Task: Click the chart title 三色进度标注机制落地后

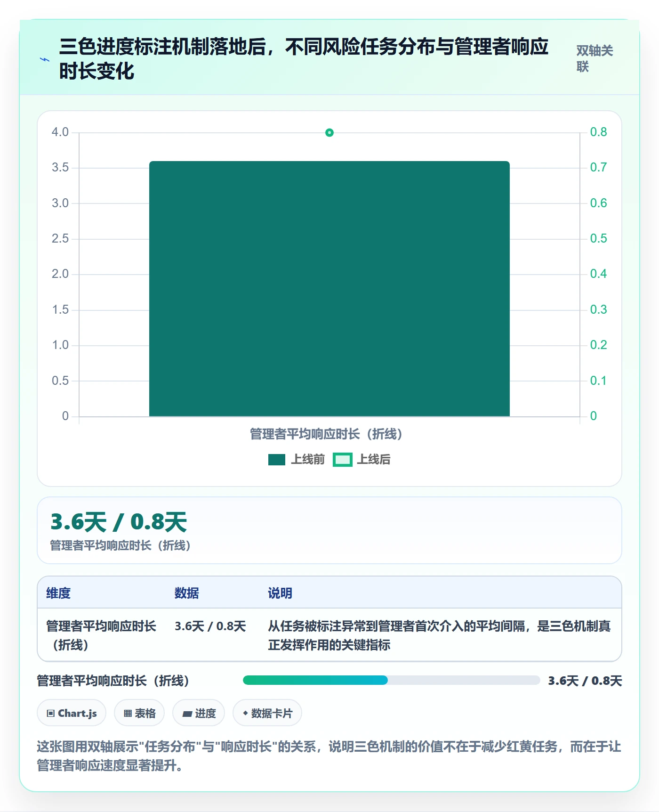Action: [304, 59]
